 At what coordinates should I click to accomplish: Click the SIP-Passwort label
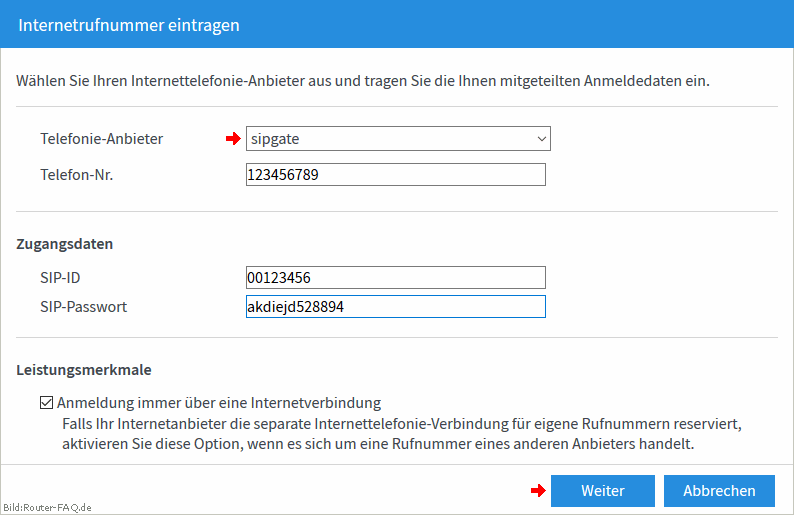tap(84, 307)
